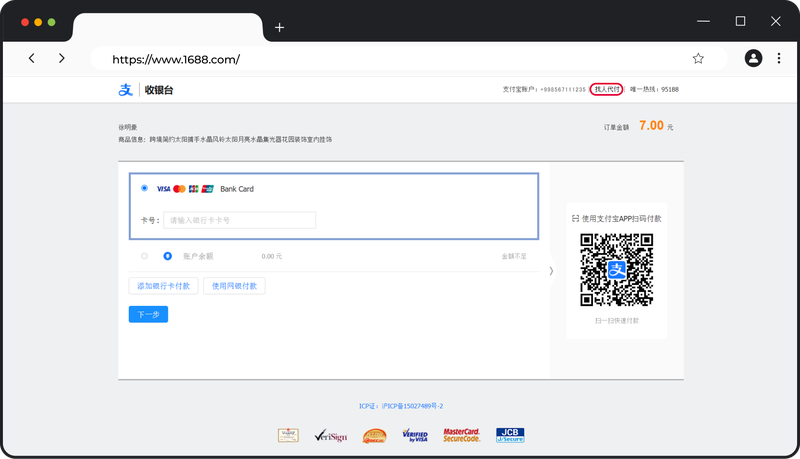800x459 pixels.
Task: Click the VeriSign security badge
Action: point(330,435)
